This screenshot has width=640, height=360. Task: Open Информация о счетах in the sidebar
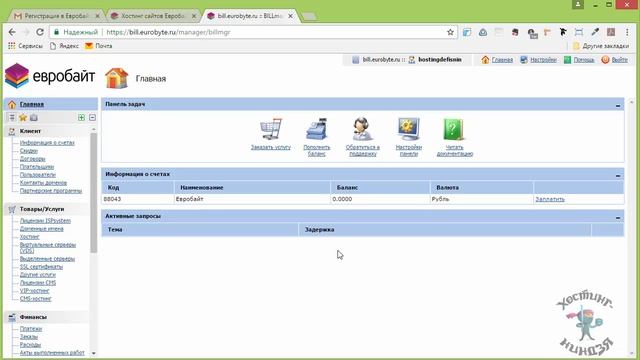pos(47,142)
